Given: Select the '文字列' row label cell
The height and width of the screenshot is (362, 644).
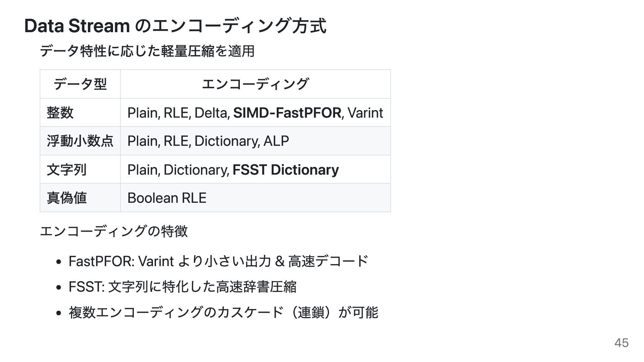Looking at the screenshot, I should coord(80,169).
